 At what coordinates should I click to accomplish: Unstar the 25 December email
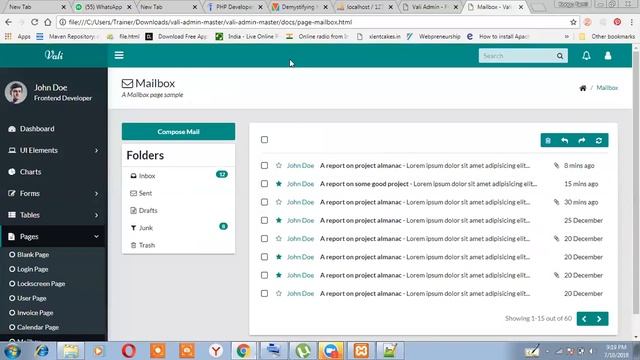pyautogui.click(x=279, y=220)
